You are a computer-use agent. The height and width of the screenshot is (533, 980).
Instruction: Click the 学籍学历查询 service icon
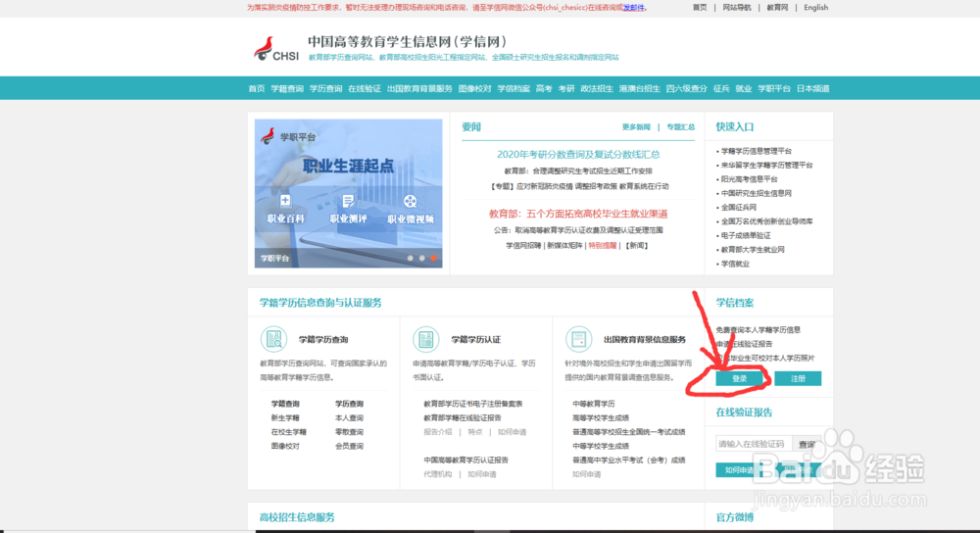coord(273,339)
